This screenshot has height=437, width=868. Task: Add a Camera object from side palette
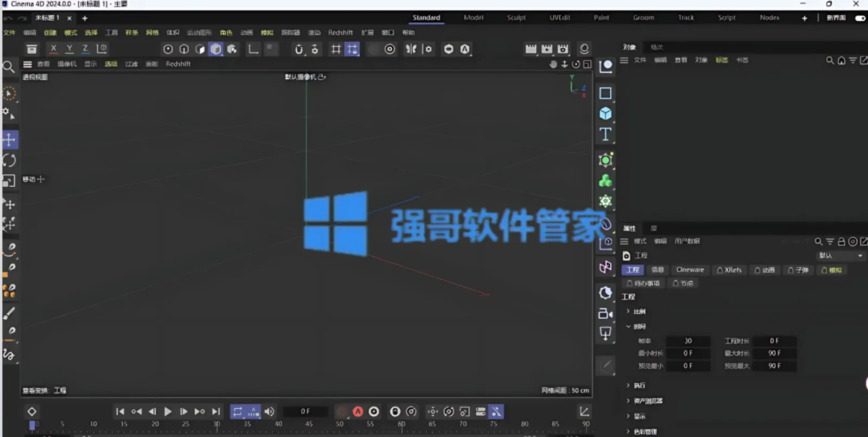(x=605, y=314)
